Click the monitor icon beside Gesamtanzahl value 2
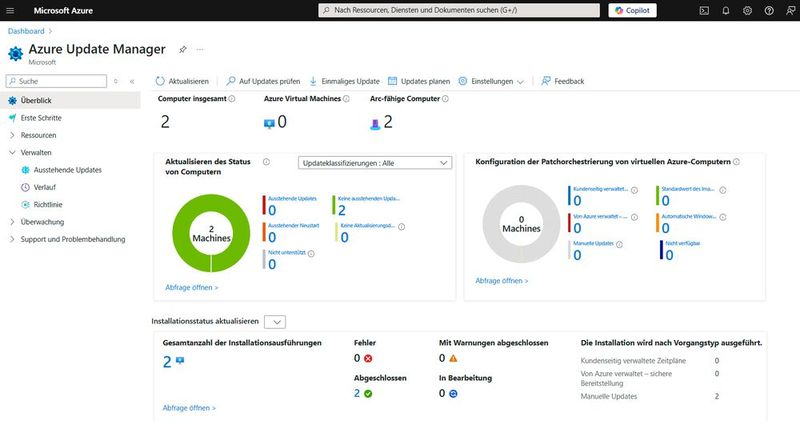This screenshot has width=800, height=421. coord(180,360)
